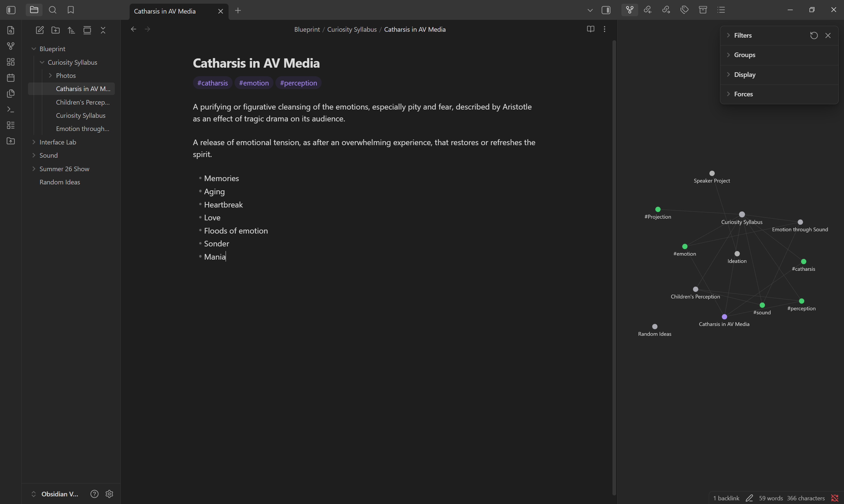
Task: Click the Blueprint breadcrumb link
Action: click(x=307, y=30)
